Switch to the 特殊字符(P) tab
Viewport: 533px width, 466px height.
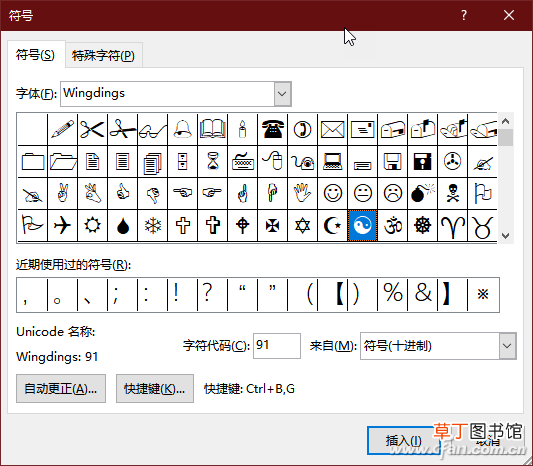pyautogui.click(x=103, y=55)
